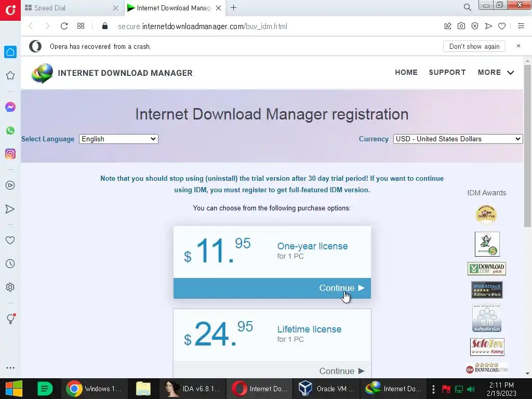The width and height of the screenshot is (532, 399).
Task: Click the Lifetime license title
Action: [309, 329]
